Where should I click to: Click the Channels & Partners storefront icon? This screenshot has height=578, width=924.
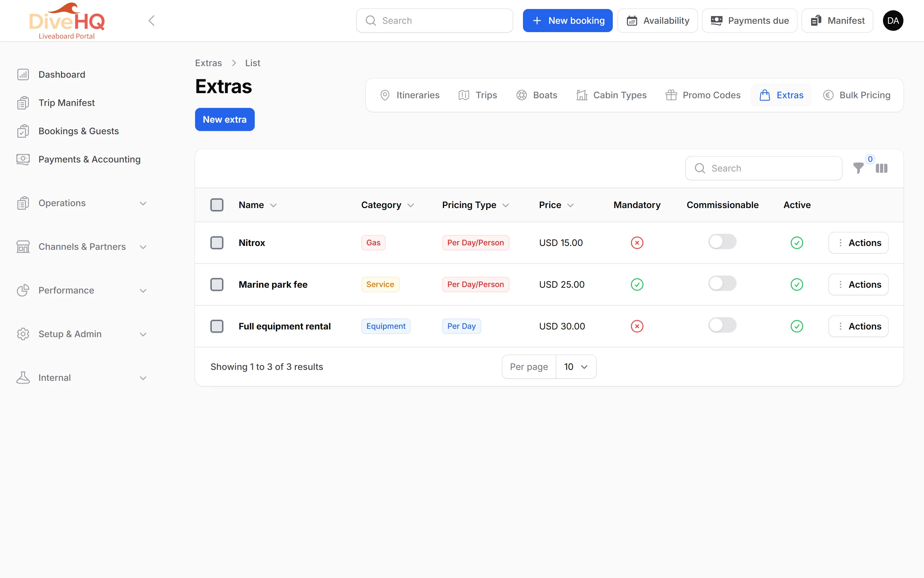23,247
